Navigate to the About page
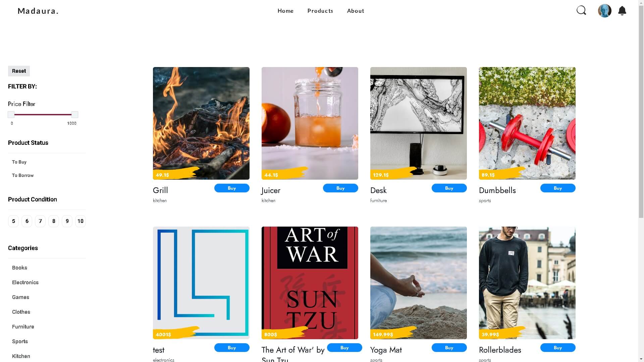This screenshot has height=362, width=644. point(356,11)
